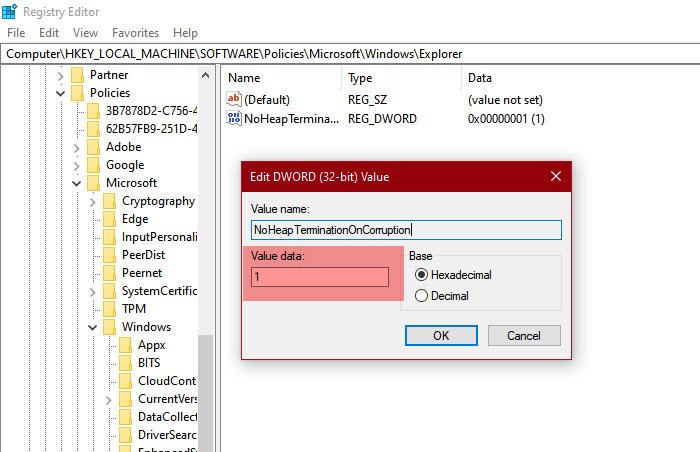Select the 0x00000001 (1) data cell
The width and height of the screenshot is (700, 452).
[x=506, y=119]
